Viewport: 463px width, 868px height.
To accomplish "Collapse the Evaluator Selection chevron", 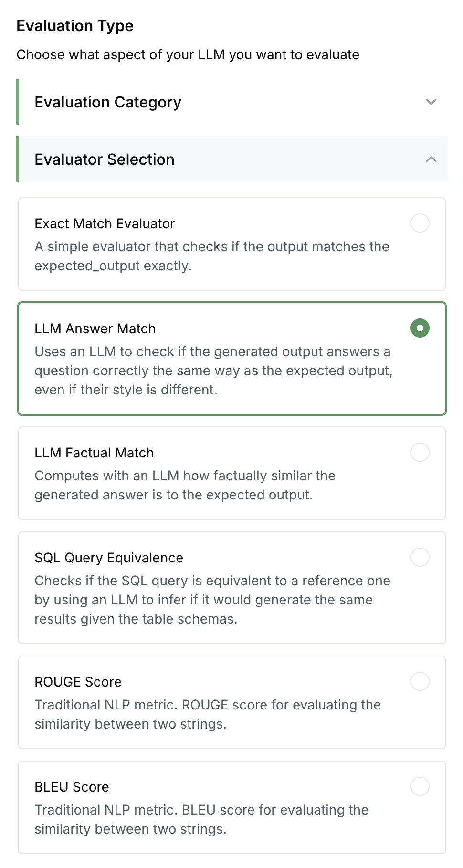I will coord(431,159).
